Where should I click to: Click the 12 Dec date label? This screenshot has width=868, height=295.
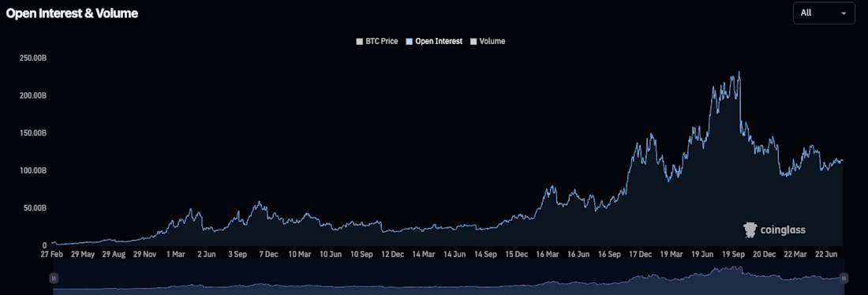[x=392, y=255]
